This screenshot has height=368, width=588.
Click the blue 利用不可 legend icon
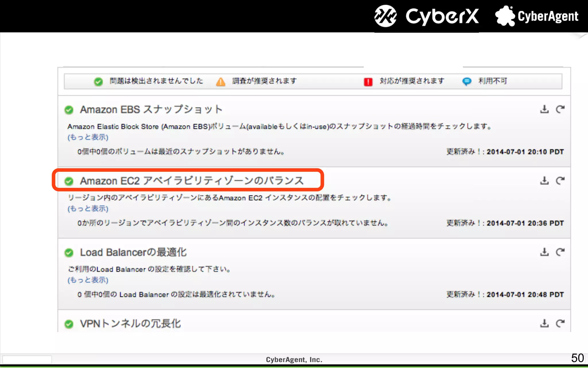point(467,81)
